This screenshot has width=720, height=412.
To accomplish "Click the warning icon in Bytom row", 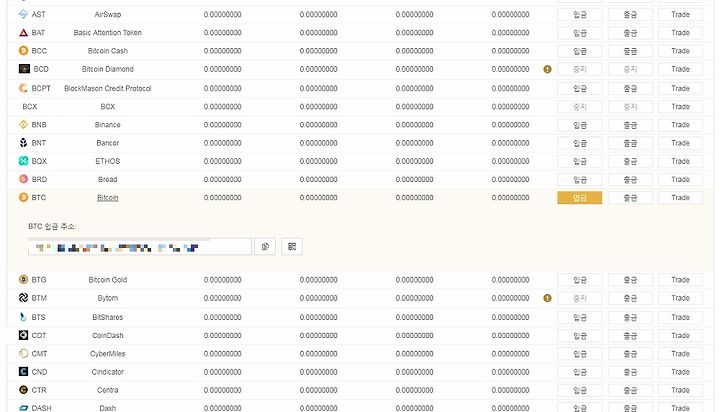I will 547,298.
